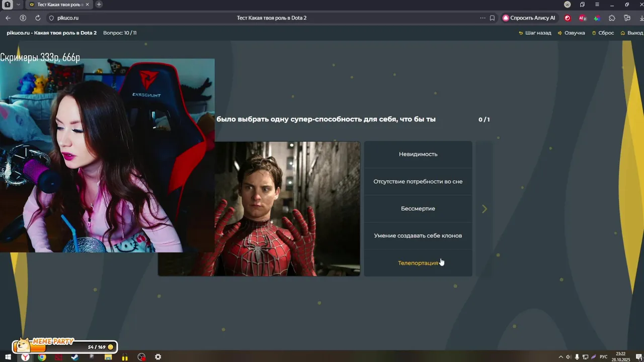Show hidden tray icons chevron
The image size is (644, 362).
(560, 357)
